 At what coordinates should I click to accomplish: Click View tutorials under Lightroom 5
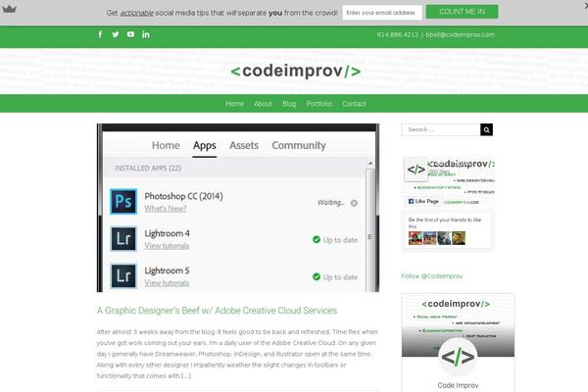click(x=167, y=283)
